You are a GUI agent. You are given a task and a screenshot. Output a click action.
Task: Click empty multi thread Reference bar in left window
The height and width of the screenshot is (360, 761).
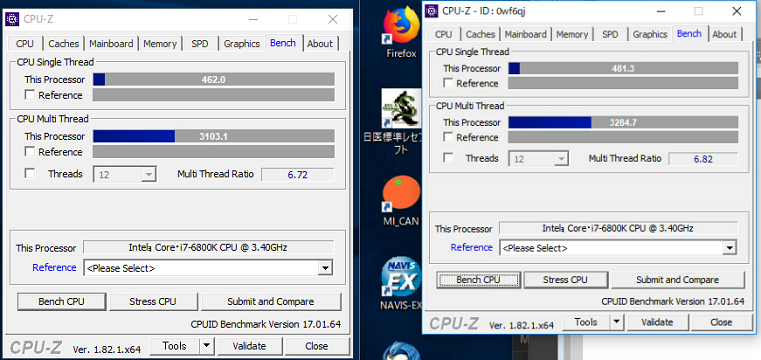pyautogui.click(x=214, y=151)
